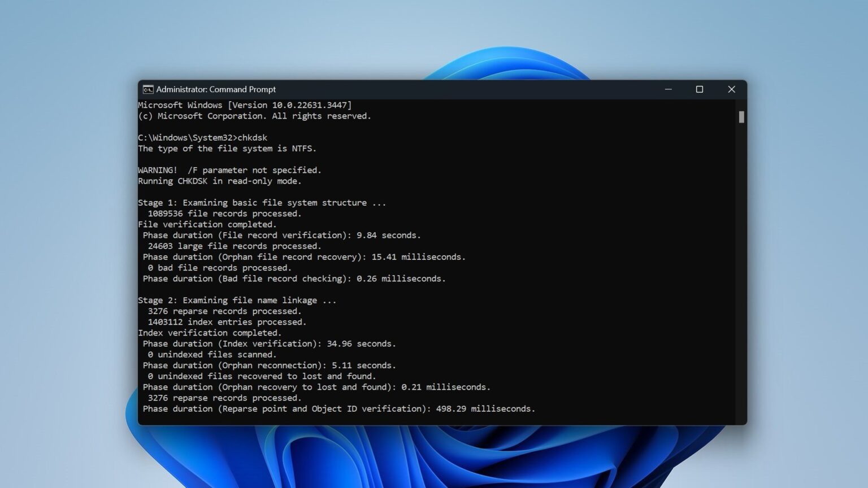Click the chkdsk command prompt line
Image resolution: width=868 pixels, height=488 pixels.
(202, 138)
